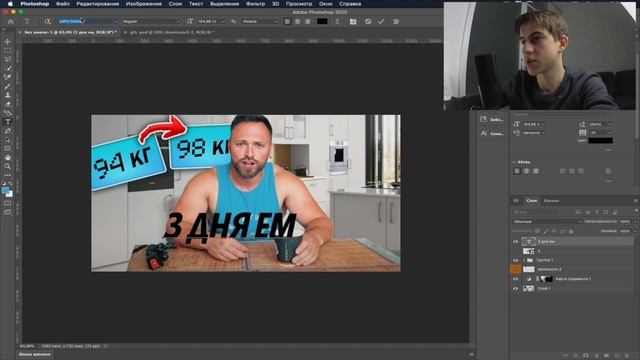
Task: Click the foreground color swatch in toolbar
Action: [x=6, y=191]
